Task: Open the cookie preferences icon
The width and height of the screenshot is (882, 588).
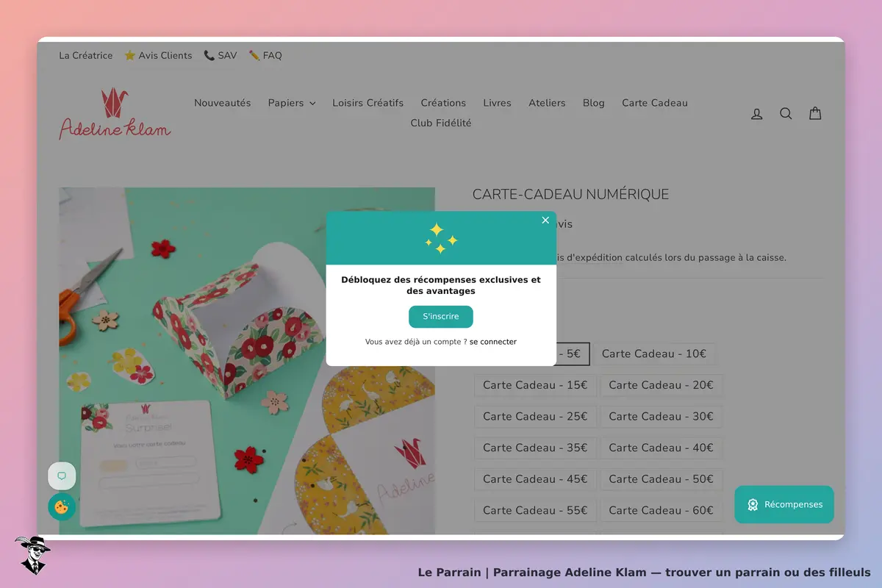Action: (x=62, y=507)
